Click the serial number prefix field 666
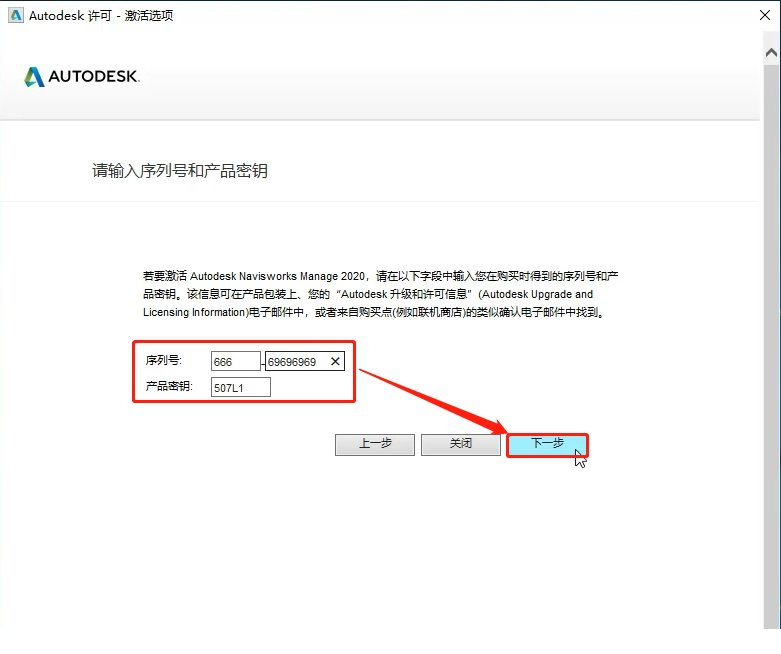The image size is (781, 654). pyautogui.click(x=236, y=362)
